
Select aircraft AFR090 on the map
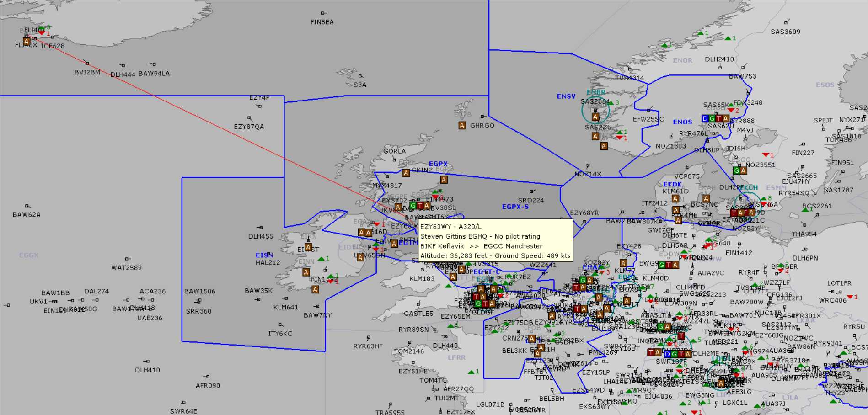[x=208, y=386]
